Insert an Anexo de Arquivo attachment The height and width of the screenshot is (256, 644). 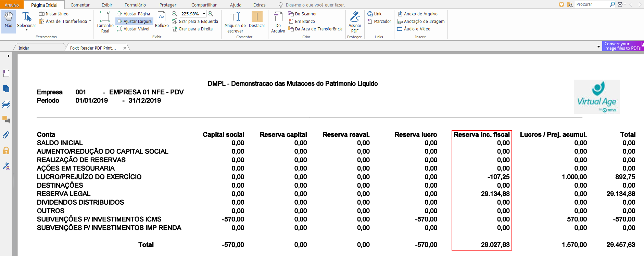417,14
